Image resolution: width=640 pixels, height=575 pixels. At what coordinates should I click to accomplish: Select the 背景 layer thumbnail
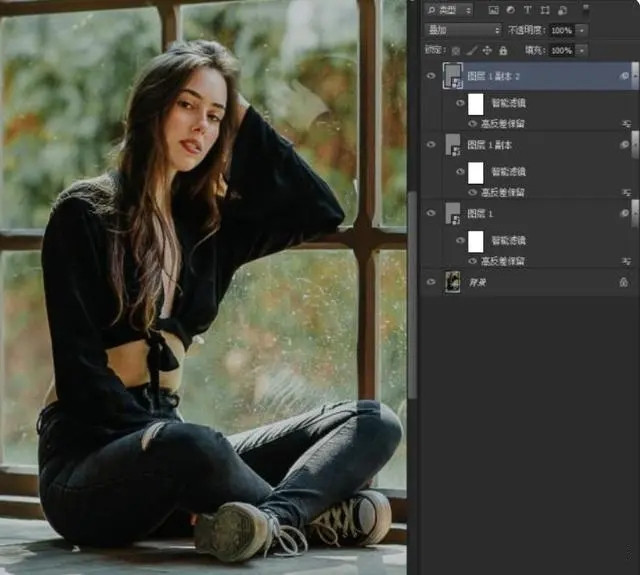452,283
